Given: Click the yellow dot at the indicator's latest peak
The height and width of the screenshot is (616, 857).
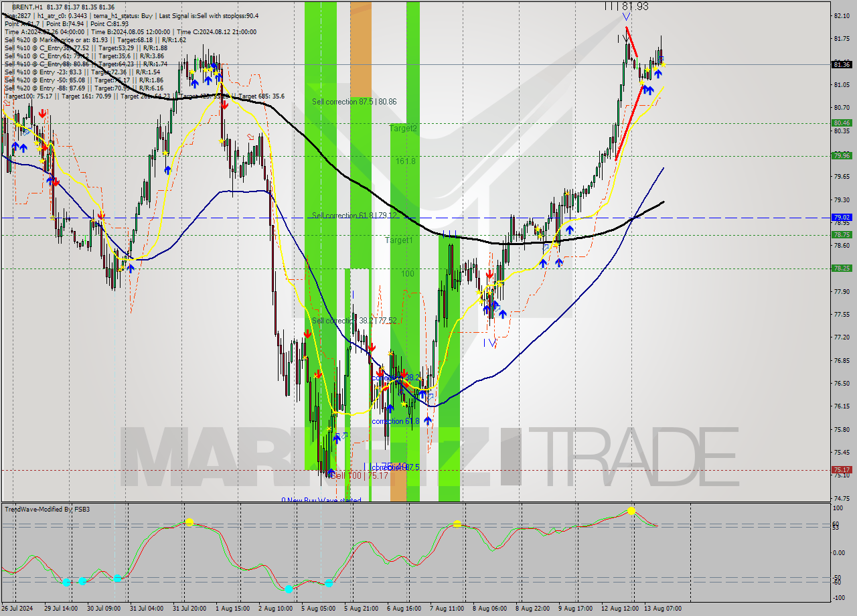Looking at the screenshot, I should (631, 511).
